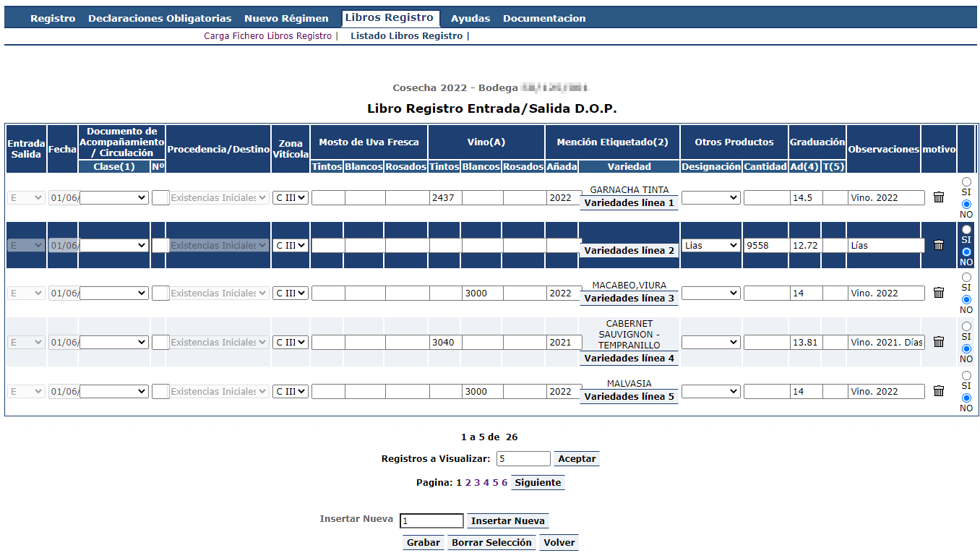Open the Registro menu

click(x=53, y=18)
